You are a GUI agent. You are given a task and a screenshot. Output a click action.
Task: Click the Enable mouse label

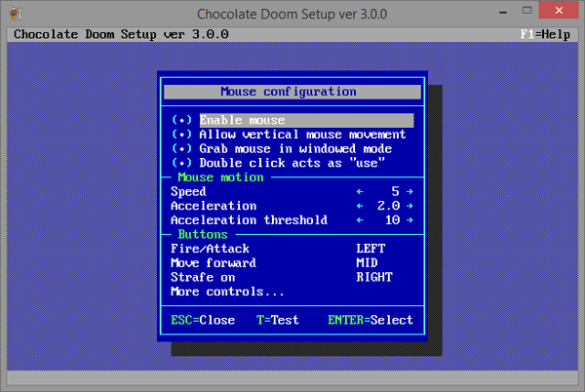(242, 120)
